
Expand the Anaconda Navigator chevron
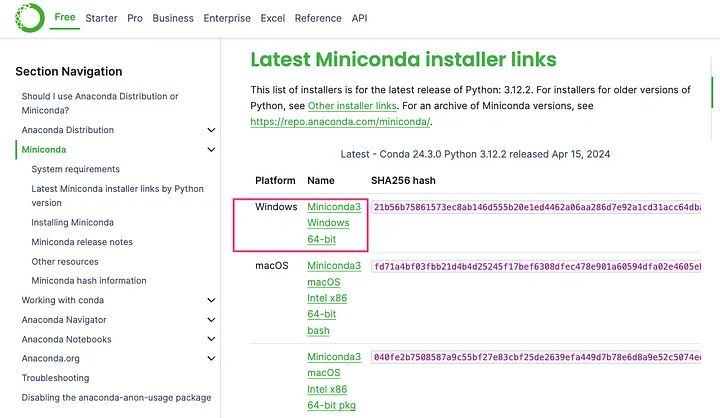point(211,320)
